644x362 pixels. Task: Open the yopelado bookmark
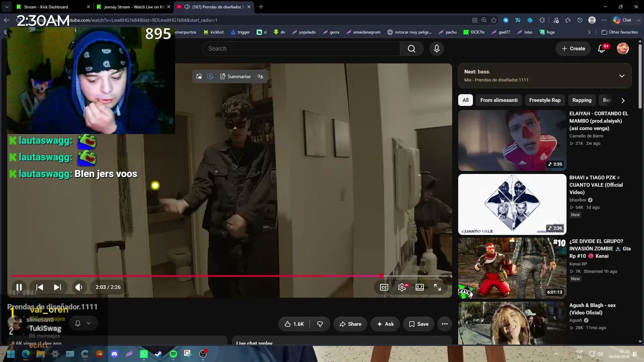(x=303, y=32)
